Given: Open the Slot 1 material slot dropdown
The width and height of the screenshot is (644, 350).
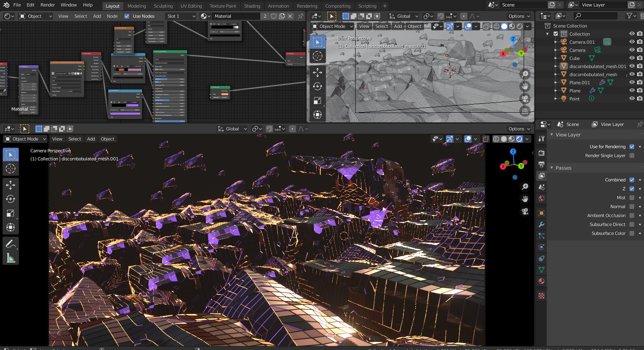Looking at the screenshot, I should pos(181,16).
